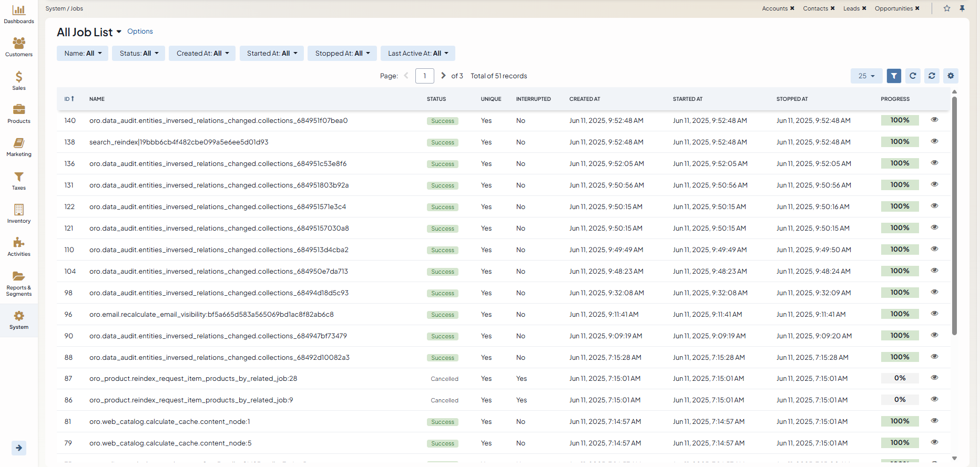Toggle the grid filters funnel button

(x=894, y=76)
